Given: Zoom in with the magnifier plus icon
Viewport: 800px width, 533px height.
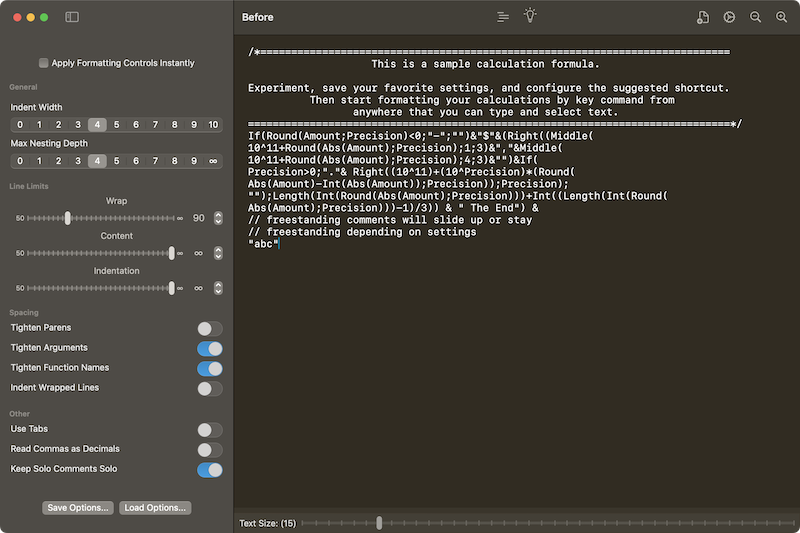Looking at the screenshot, I should click(782, 17).
